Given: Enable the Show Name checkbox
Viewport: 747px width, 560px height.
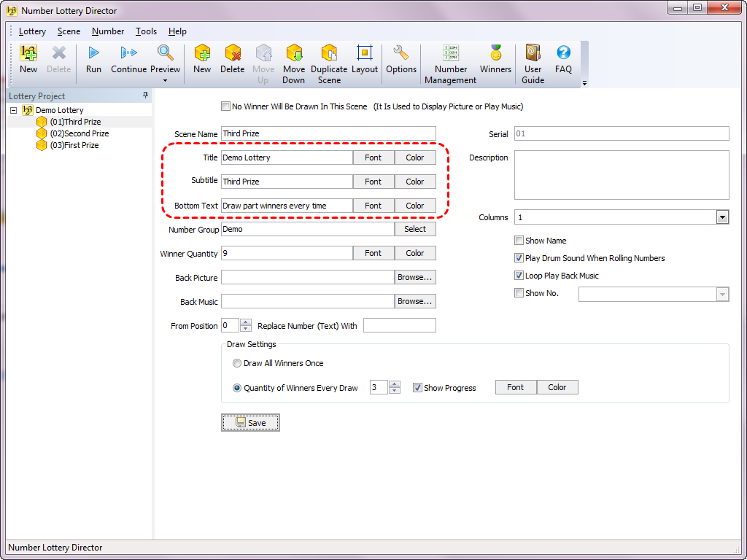Looking at the screenshot, I should pos(519,241).
